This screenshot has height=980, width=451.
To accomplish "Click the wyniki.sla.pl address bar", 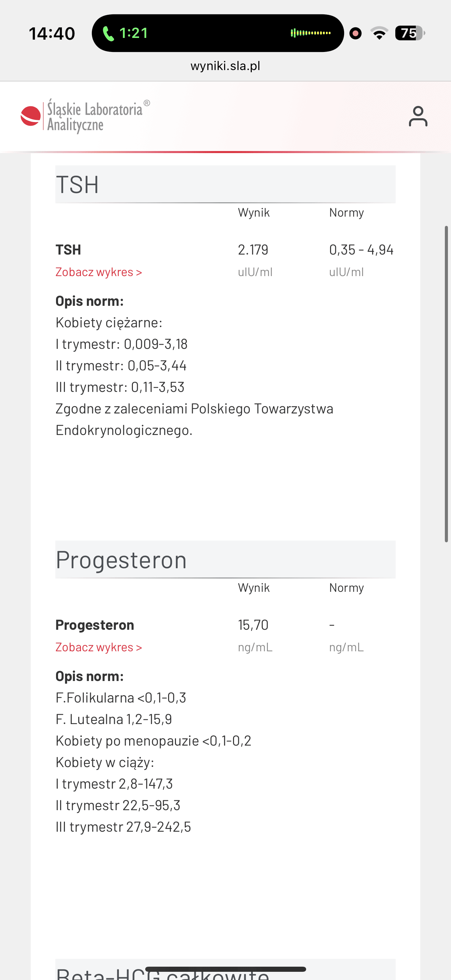I will 225,66.
